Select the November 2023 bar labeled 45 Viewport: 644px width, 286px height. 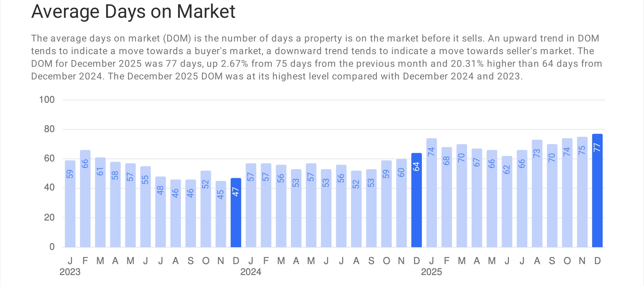221,214
